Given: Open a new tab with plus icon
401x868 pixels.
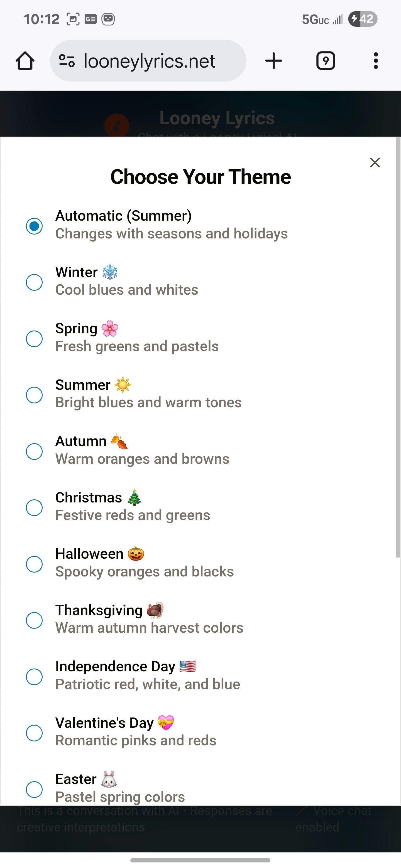Looking at the screenshot, I should pos(273,61).
